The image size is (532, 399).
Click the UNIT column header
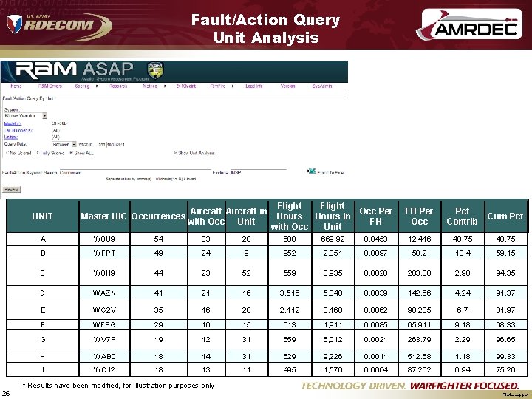pyautogui.click(x=42, y=216)
